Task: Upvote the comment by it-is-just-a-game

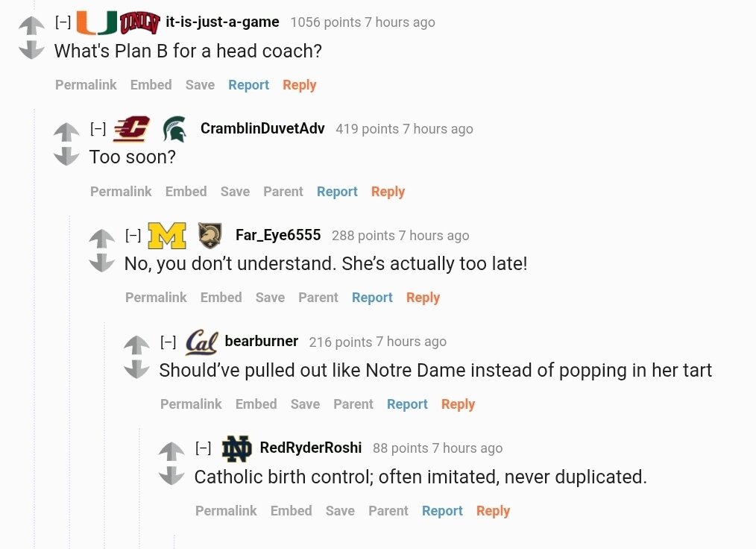Action: tap(31, 27)
